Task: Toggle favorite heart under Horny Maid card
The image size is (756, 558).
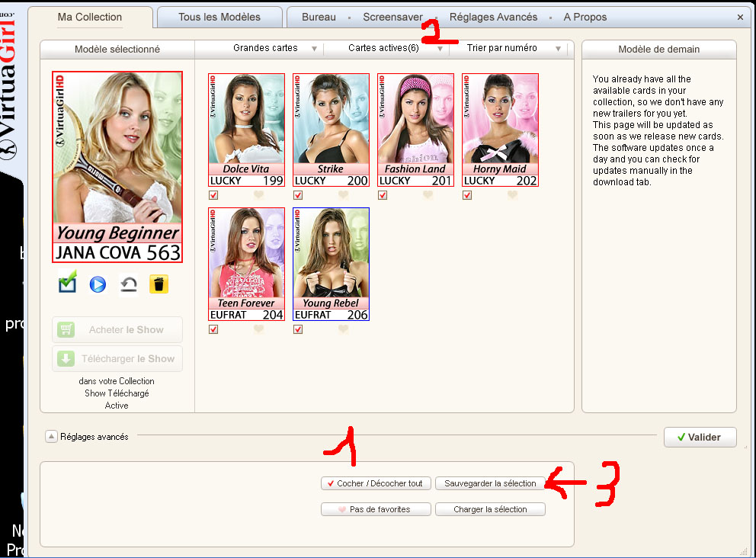Action: click(513, 195)
